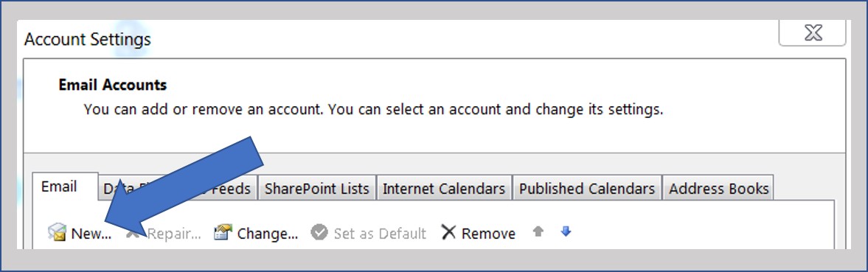Move the account down with the blue arrow
Viewport: 868px width, 272px height.
565,231
